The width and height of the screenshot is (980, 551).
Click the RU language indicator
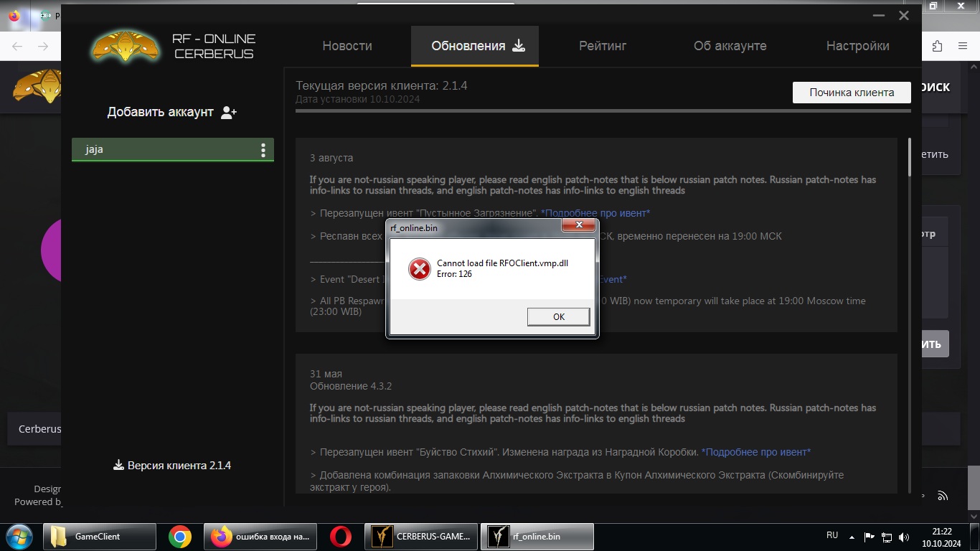832,535
